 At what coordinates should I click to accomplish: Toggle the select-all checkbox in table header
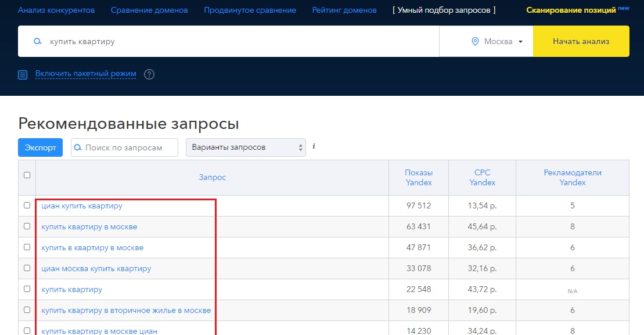pyautogui.click(x=27, y=175)
